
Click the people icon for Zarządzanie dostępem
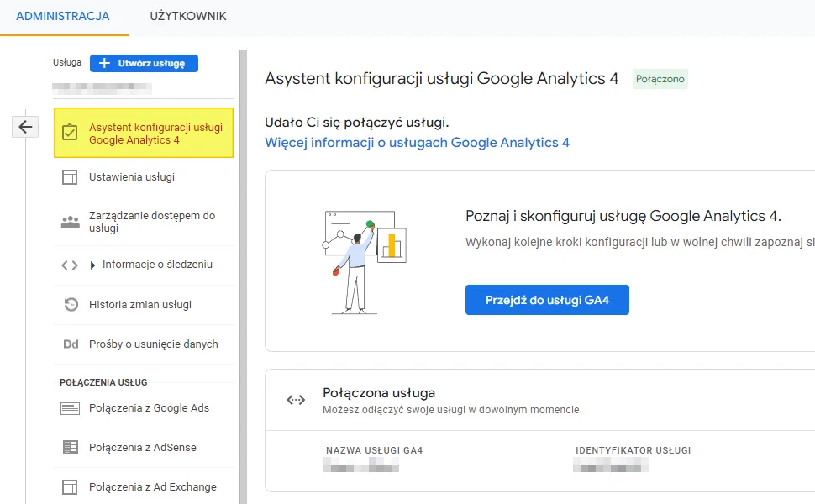tap(71, 222)
